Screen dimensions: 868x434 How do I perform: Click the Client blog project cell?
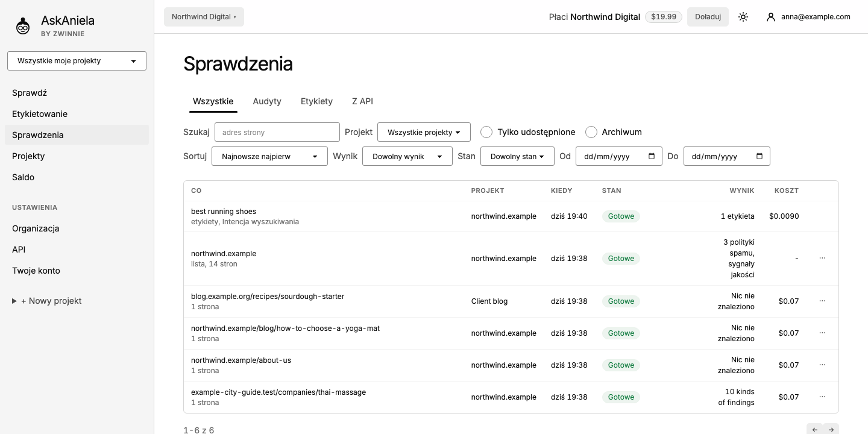[x=489, y=301]
